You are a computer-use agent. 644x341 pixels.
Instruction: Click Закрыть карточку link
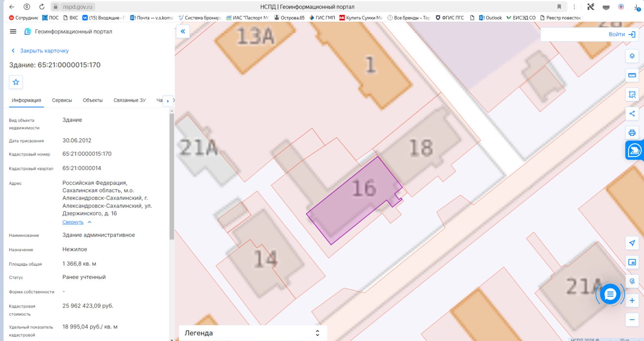(x=40, y=51)
